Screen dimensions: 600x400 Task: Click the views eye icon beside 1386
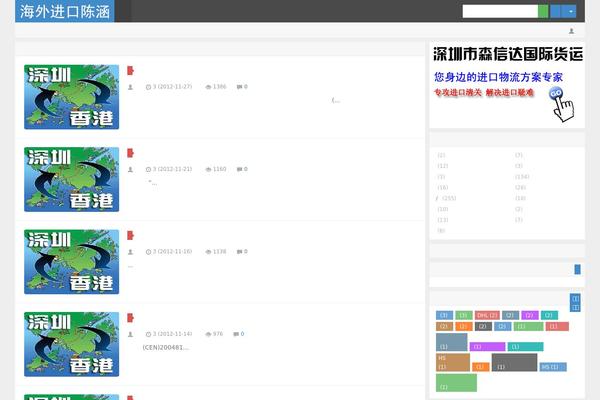click(x=208, y=87)
